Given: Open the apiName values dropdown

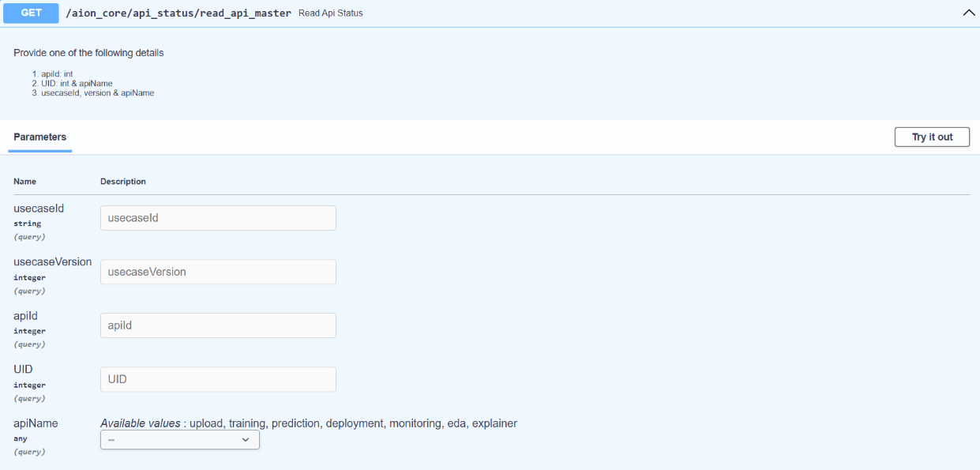Looking at the screenshot, I should click(180, 440).
